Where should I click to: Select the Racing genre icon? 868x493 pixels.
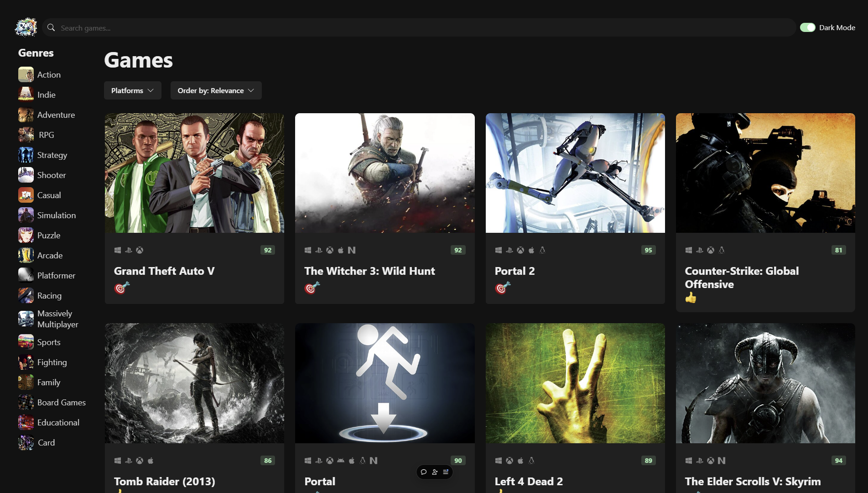coord(26,295)
